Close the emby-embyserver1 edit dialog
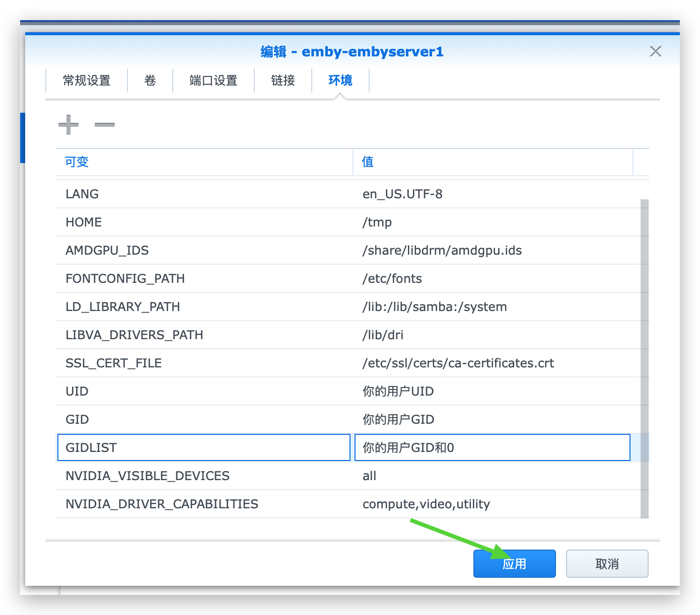This screenshot has height=615, width=700. (x=655, y=51)
